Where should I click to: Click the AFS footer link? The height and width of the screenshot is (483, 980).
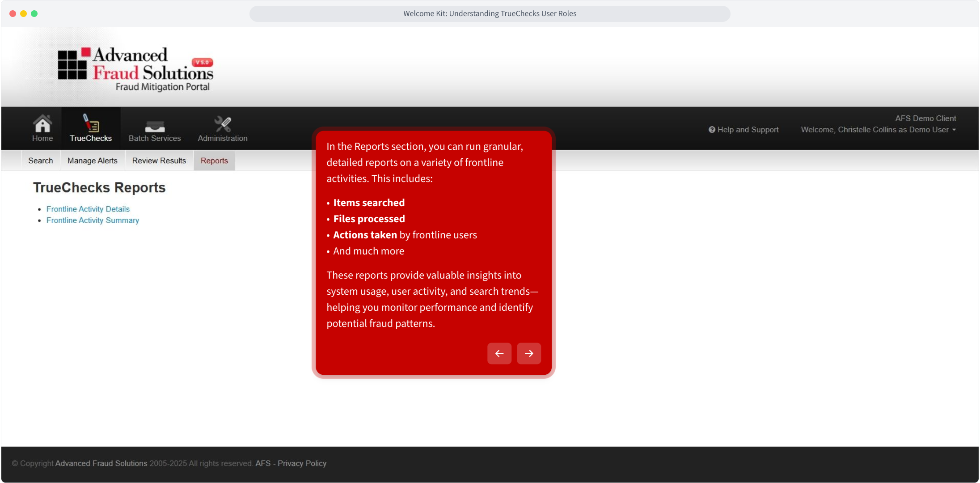point(263,463)
